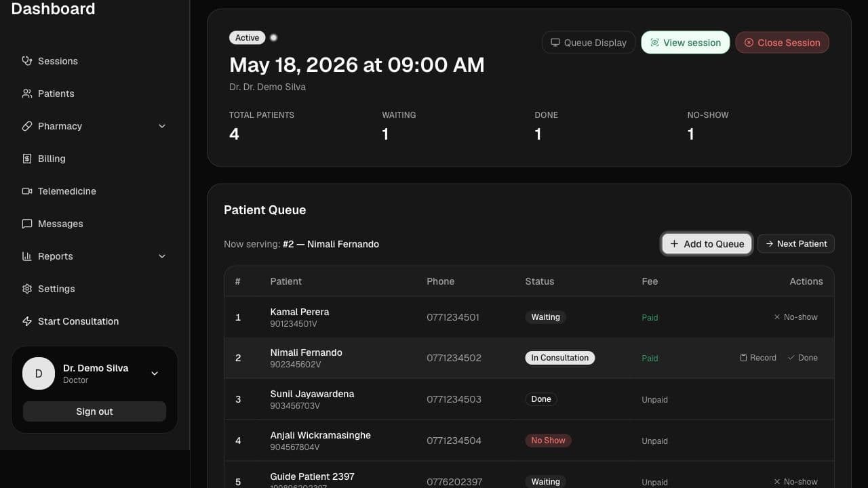Click the Telemedicine video camera icon
868x488 pixels.
pos(27,191)
